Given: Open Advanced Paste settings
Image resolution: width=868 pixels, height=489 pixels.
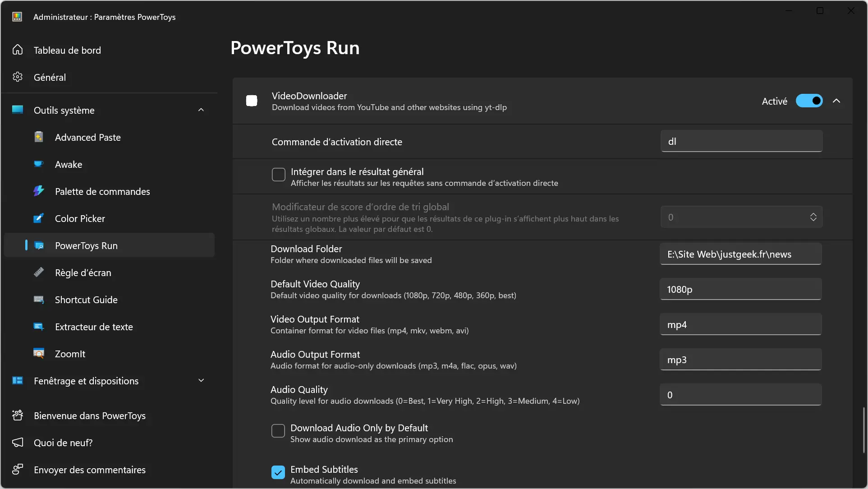Looking at the screenshot, I should click(109, 137).
